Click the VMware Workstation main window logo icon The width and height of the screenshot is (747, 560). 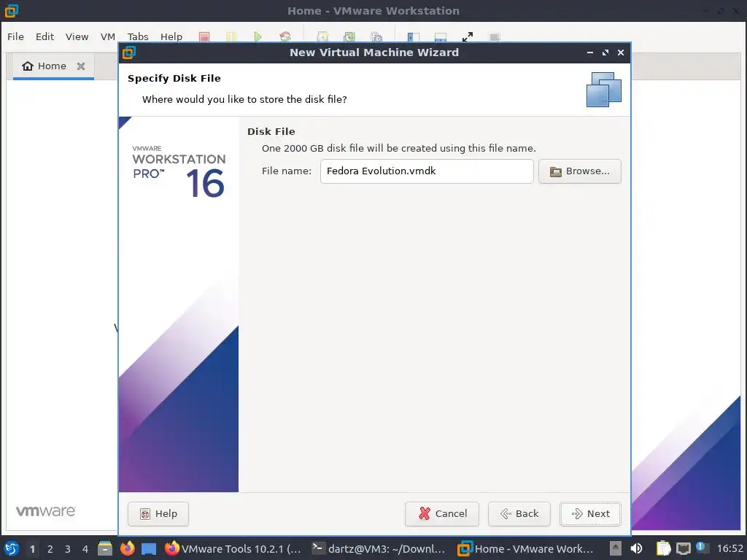11,10
